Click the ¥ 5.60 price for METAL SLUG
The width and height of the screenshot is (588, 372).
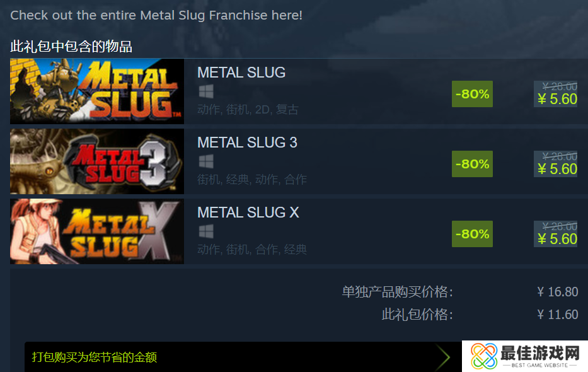coord(557,100)
